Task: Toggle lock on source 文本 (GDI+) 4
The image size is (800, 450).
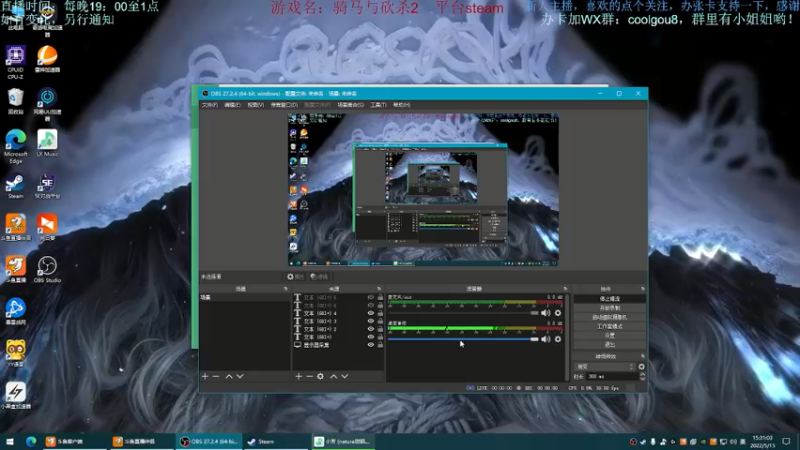Action: click(x=380, y=313)
